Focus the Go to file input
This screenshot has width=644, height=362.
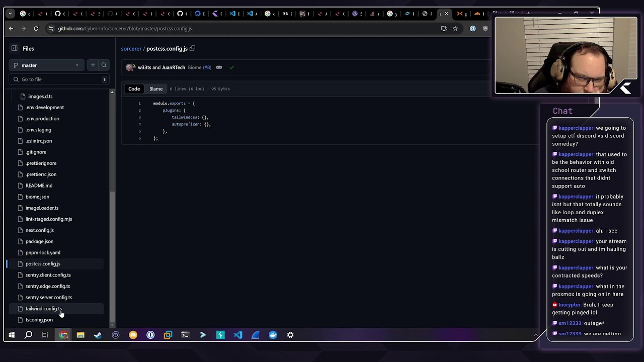(58, 79)
